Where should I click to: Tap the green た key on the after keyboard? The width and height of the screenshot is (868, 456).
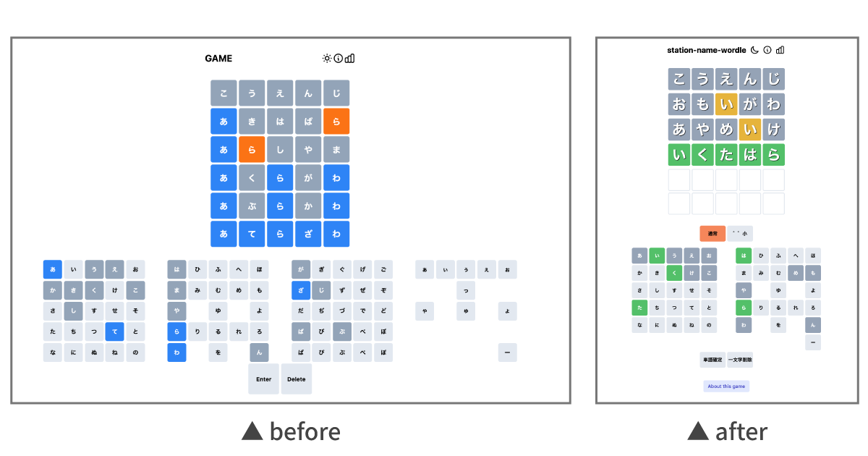pos(639,308)
